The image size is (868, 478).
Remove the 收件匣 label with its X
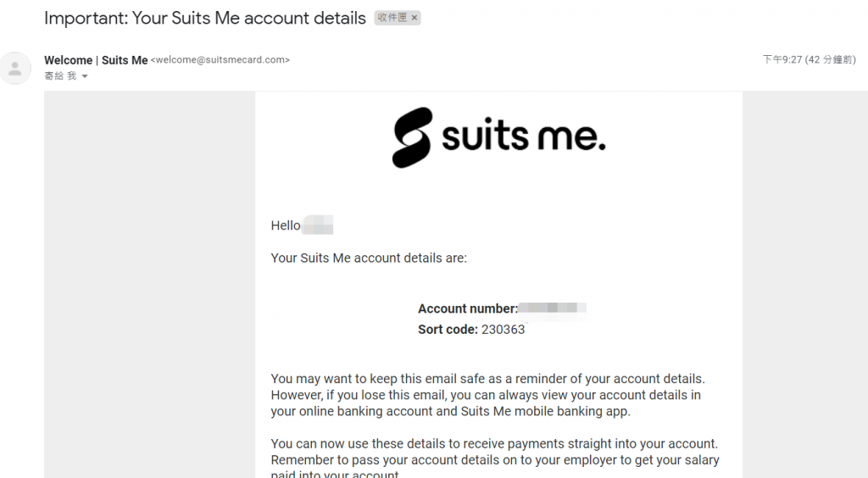tap(414, 18)
